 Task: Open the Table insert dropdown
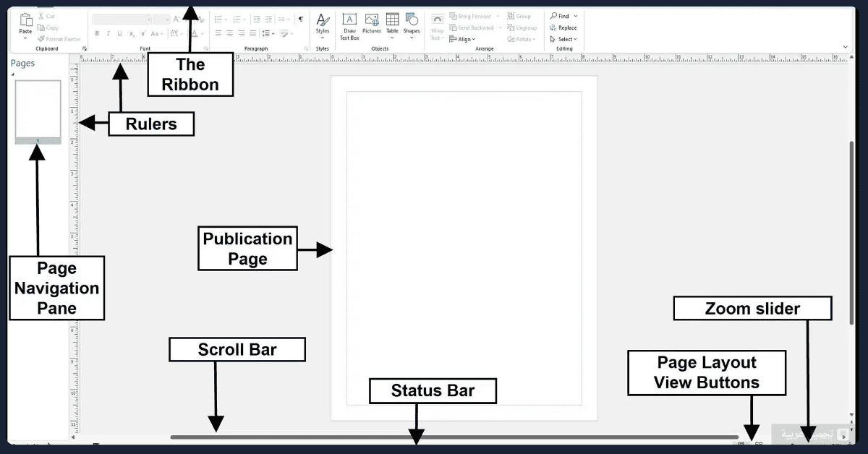pos(392,25)
